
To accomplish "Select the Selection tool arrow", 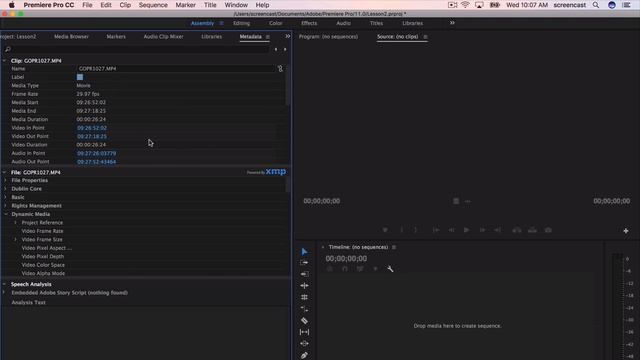I will (304, 251).
